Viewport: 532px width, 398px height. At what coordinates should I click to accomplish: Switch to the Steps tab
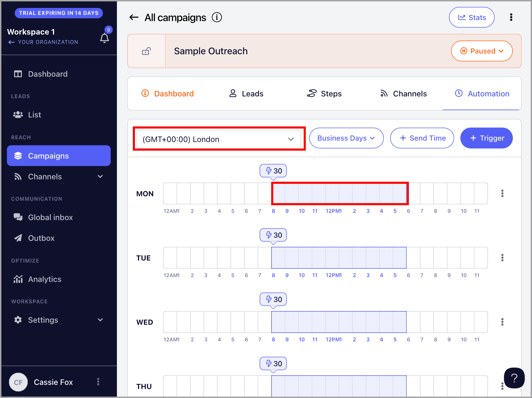324,94
